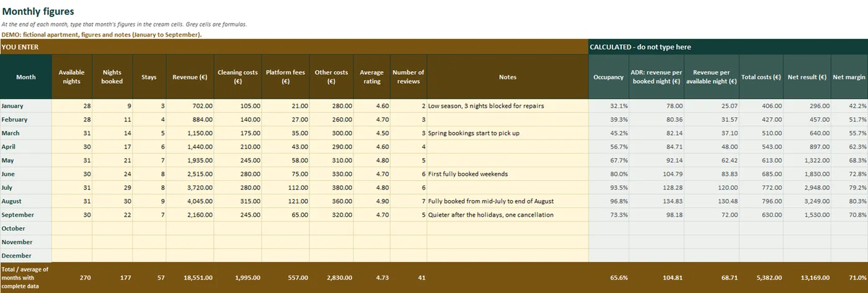Select January occupancy cell 32.1%
Screen dimensions: 868x293
pos(608,106)
